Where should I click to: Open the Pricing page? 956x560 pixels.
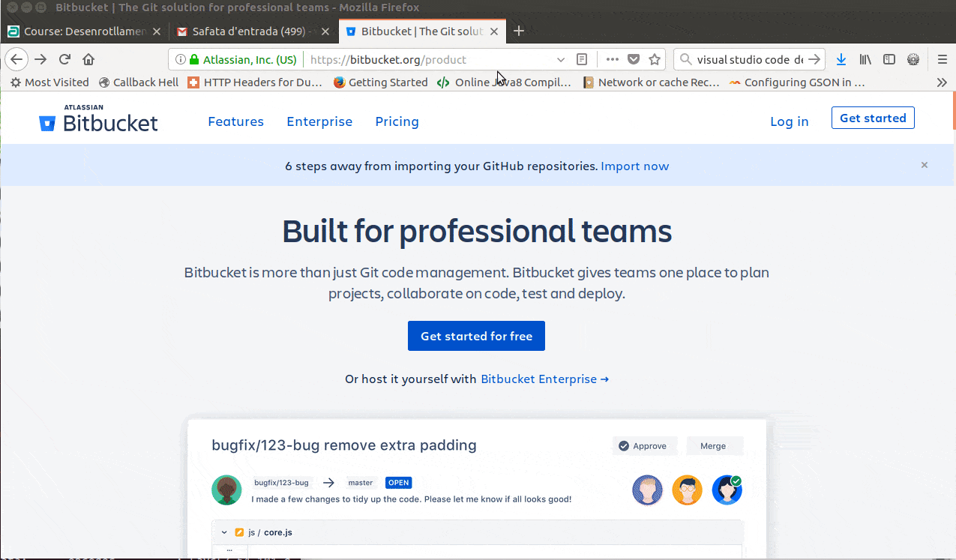point(397,121)
